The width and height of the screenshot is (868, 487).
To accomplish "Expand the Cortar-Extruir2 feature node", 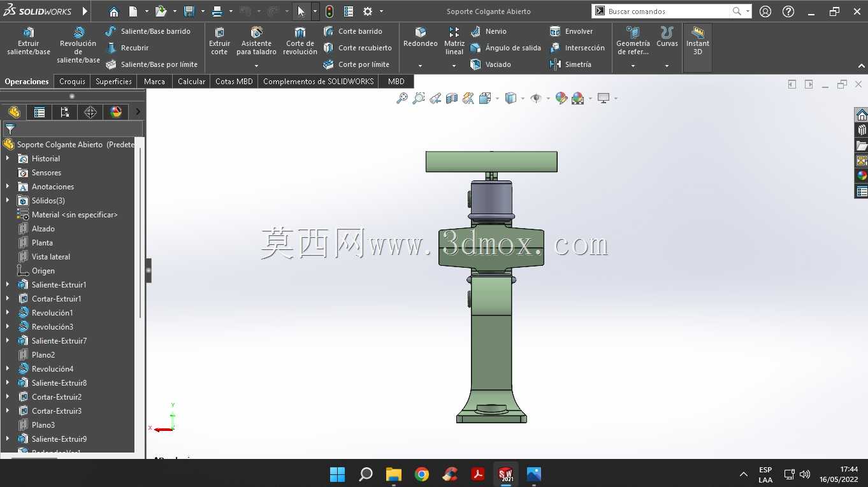I will (x=8, y=397).
